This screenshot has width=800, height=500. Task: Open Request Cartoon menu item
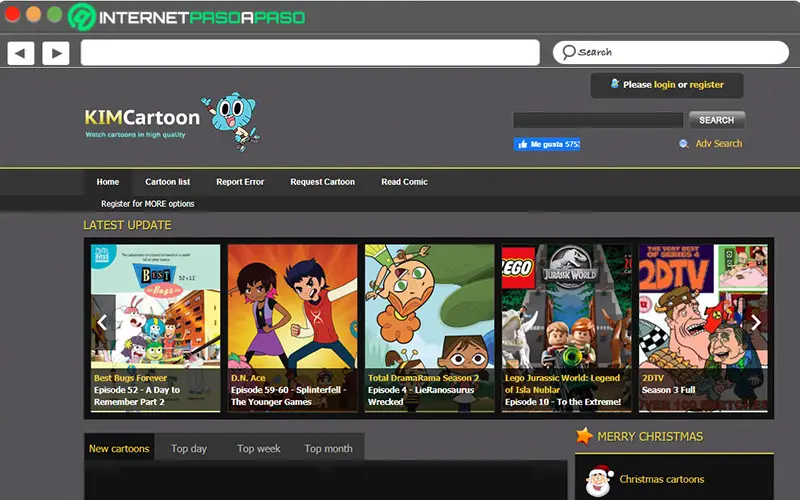[x=322, y=182]
